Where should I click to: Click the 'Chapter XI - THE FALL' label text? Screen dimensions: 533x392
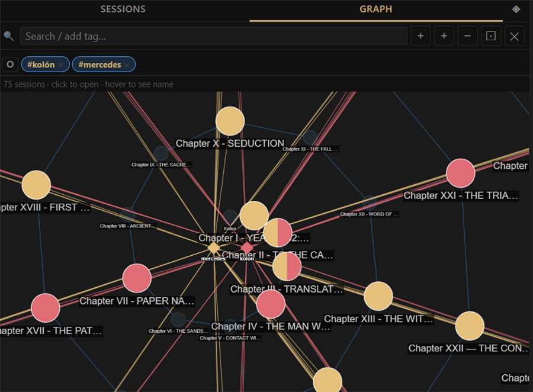pyautogui.click(x=310, y=149)
